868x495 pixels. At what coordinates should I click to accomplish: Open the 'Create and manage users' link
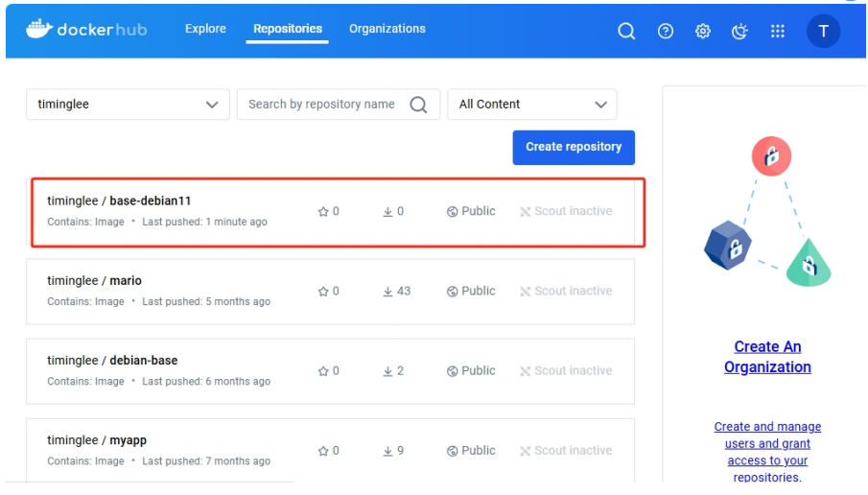(767, 452)
